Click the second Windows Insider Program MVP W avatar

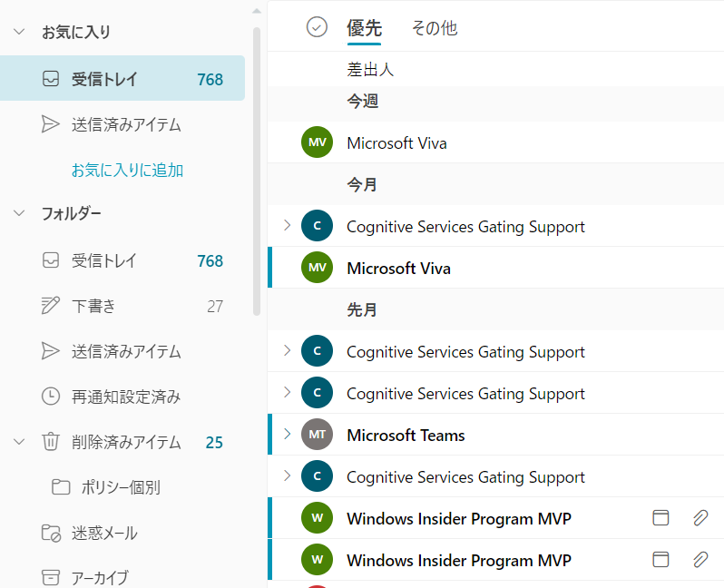[317, 559]
